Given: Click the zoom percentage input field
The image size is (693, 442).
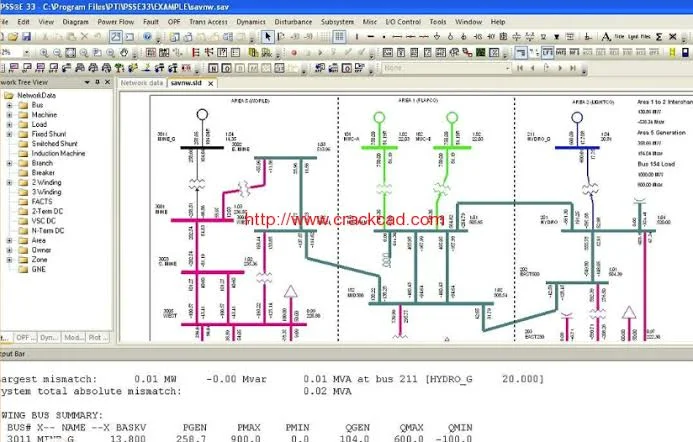Looking at the screenshot, I should click(x=11, y=53).
